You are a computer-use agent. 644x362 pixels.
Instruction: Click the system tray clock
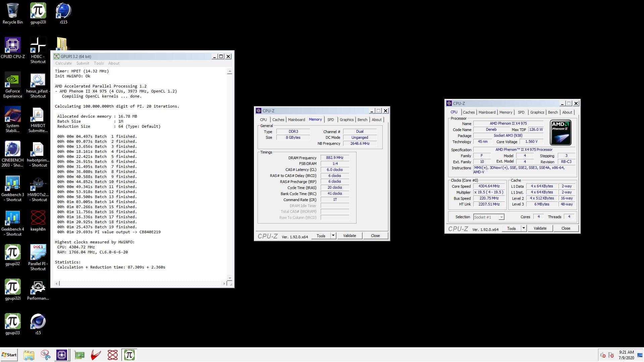(626, 355)
